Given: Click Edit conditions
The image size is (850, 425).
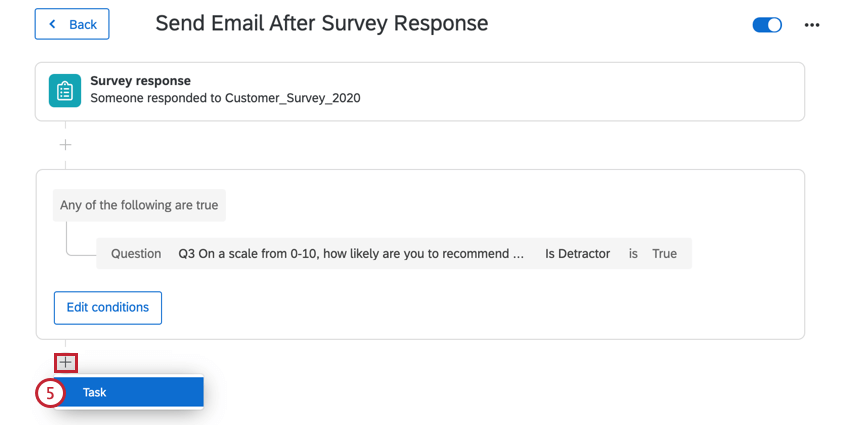Looking at the screenshot, I should click(x=108, y=307).
